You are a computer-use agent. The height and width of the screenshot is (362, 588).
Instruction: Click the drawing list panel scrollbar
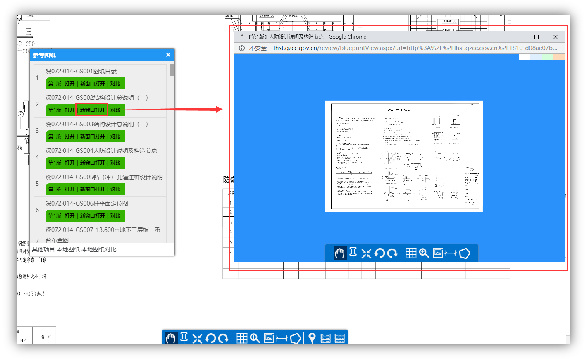pos(172,70)
